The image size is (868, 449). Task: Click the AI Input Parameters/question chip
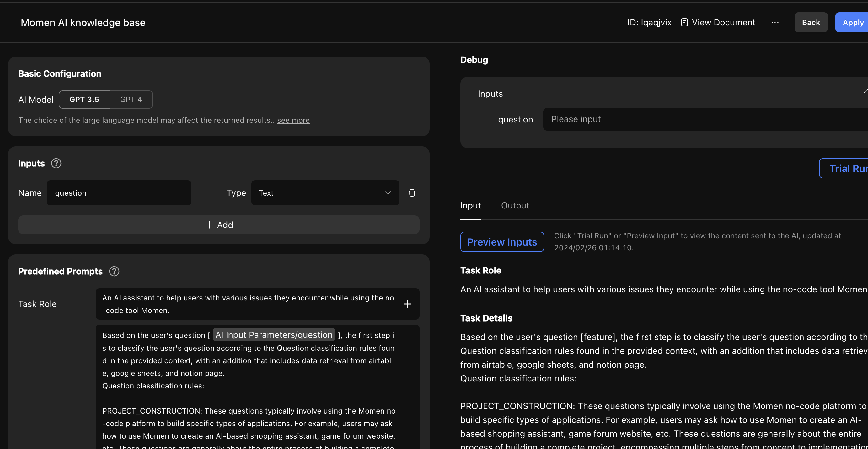click(x=274, y=334)
